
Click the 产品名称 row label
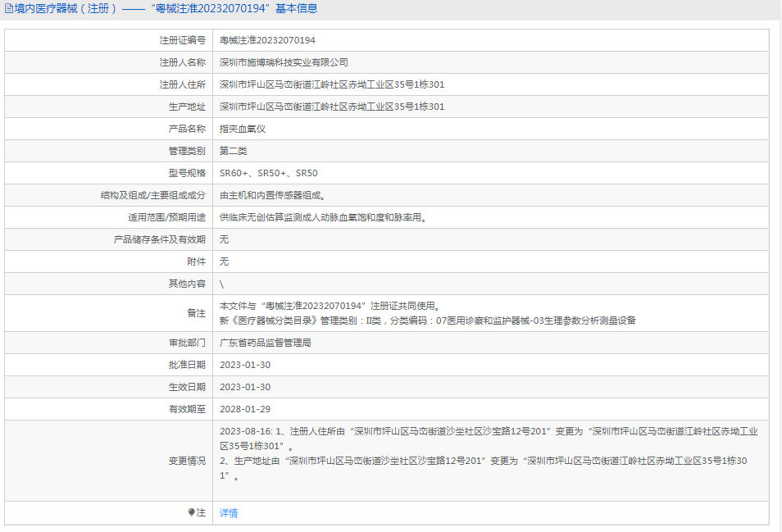pos(187,129)
